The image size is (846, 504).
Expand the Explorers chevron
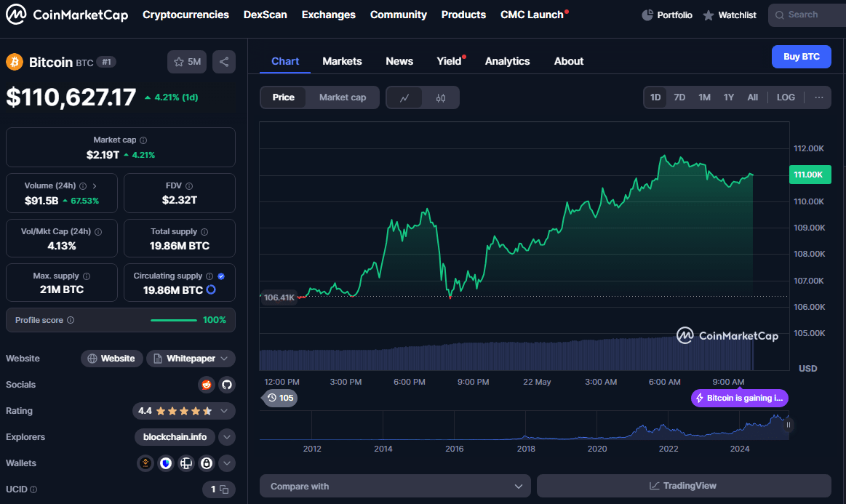(x=227, y=437)
